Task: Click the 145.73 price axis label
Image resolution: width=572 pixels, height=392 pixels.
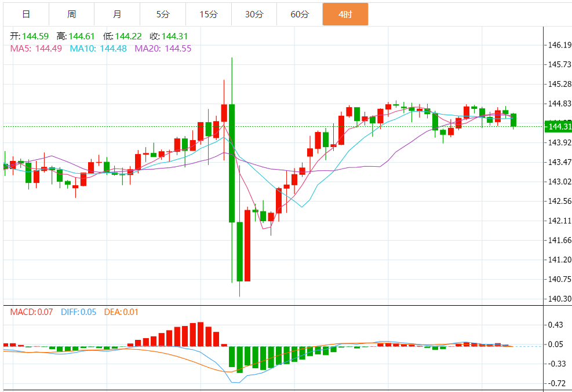Action: (x=560, y=64)
